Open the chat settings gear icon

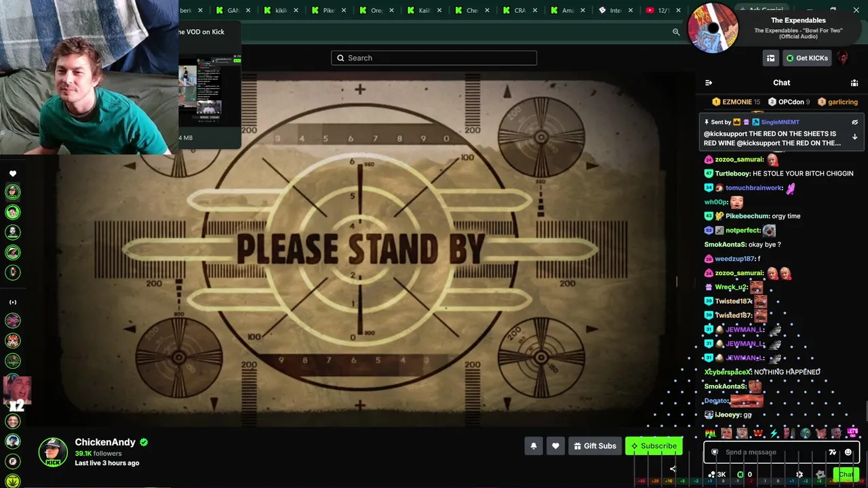800,474
